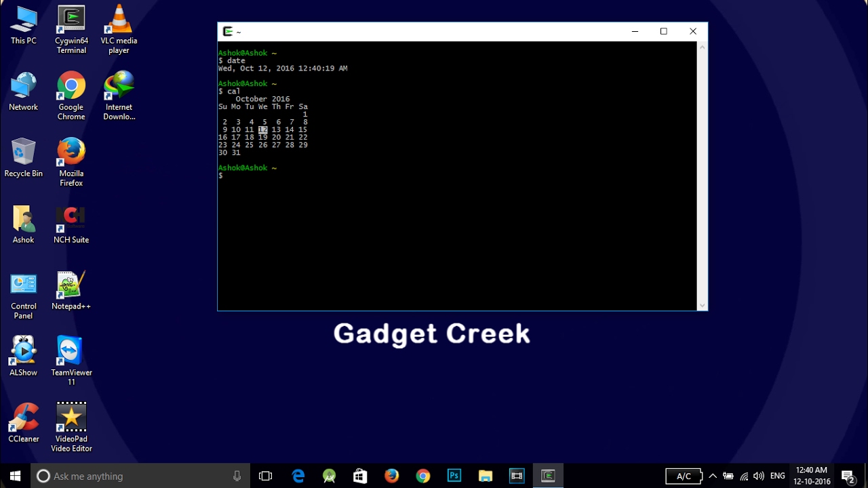This screenshot has height=488, width=868.
Task: Click the Cortana Ask me anything search box
Action: (140, 476)
